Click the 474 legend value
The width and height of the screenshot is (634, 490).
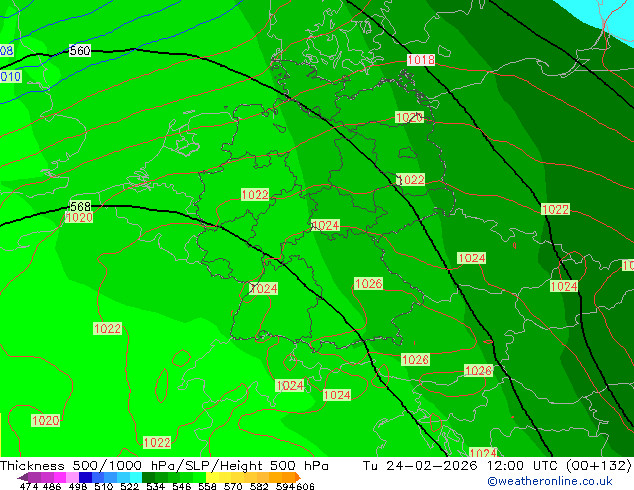(29, 486)
